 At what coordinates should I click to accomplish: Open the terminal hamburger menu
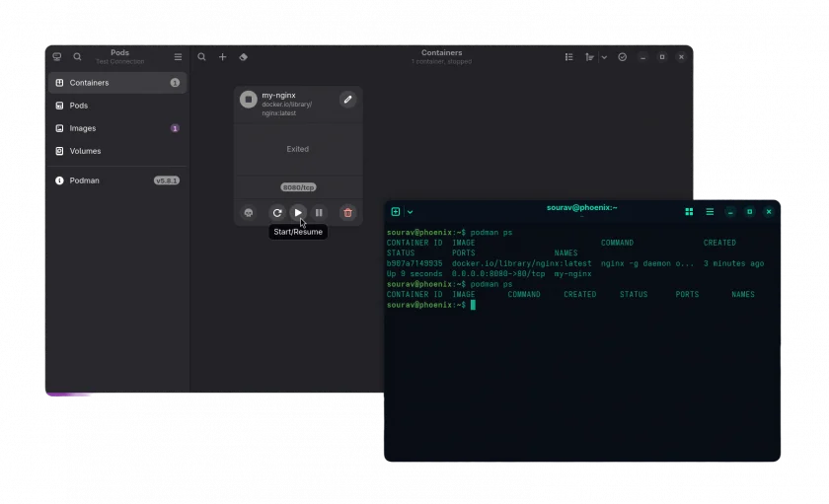(x=710, y=211)
